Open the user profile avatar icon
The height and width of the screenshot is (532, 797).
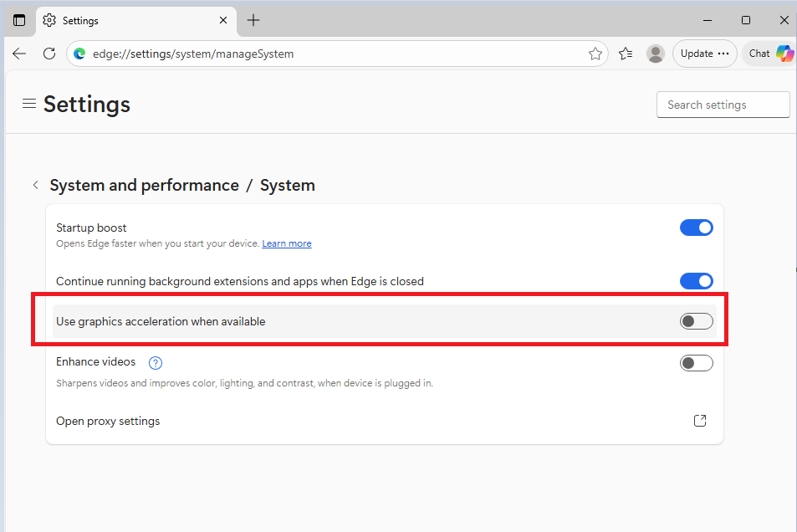coord(656,54)
